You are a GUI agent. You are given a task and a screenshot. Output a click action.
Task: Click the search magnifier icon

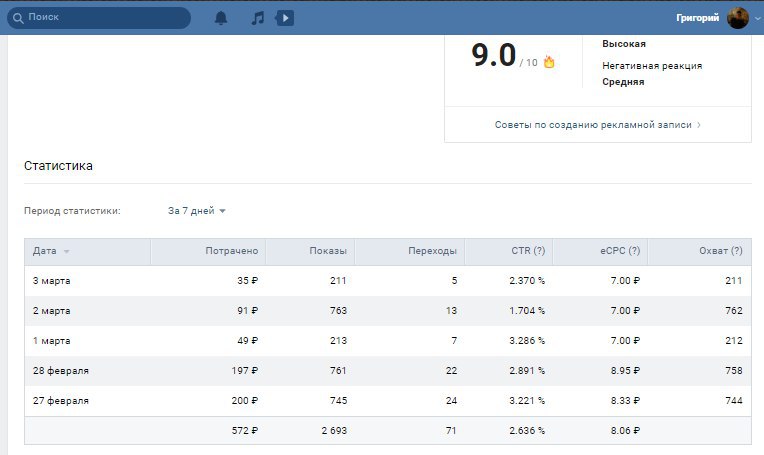click(18, 19)
